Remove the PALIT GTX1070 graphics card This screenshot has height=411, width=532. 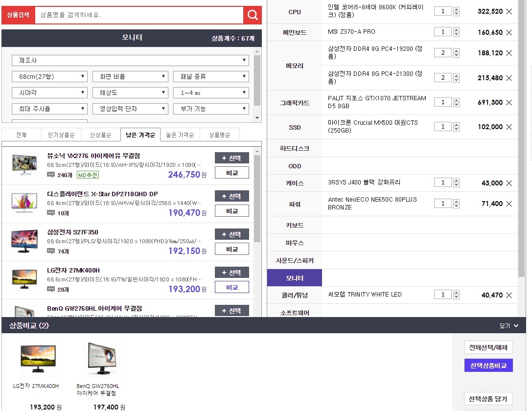pyautogui.click(x=509, y=102)
